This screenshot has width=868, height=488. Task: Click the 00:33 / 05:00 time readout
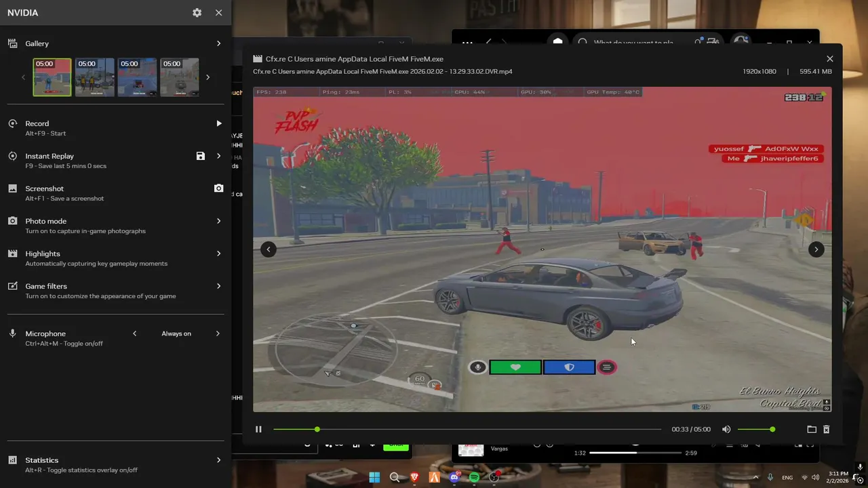pos(691,429)
